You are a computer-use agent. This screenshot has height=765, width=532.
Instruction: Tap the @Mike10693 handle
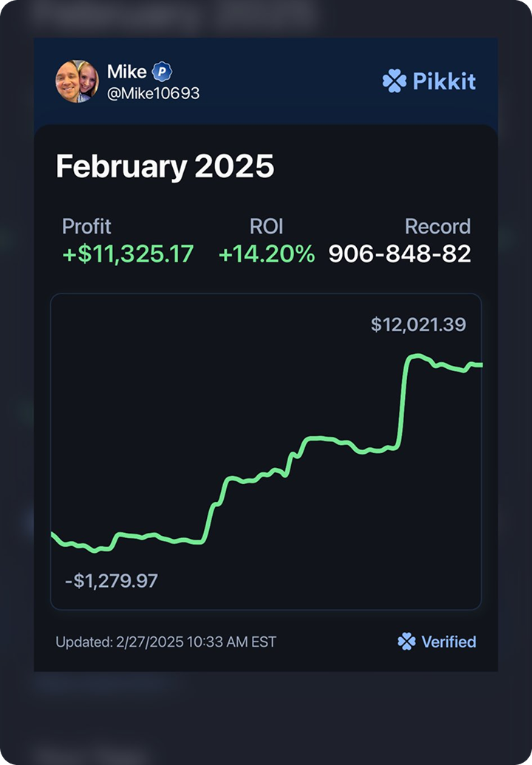[154, 94]
